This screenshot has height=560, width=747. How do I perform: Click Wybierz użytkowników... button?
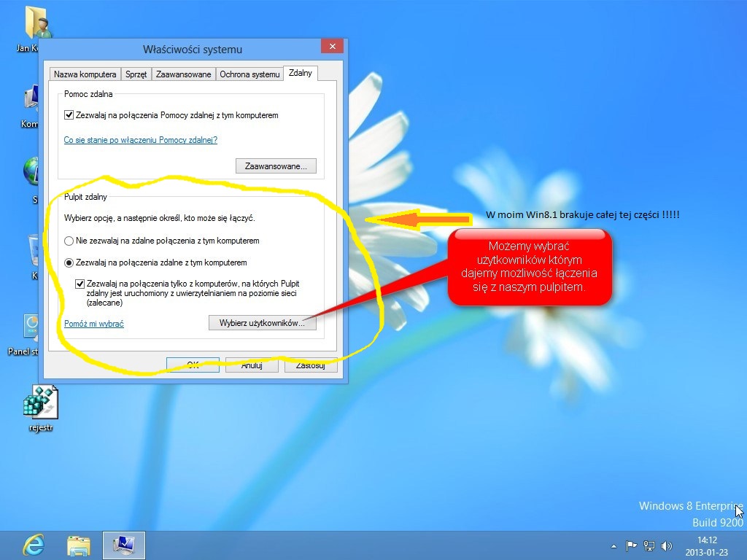262,323
